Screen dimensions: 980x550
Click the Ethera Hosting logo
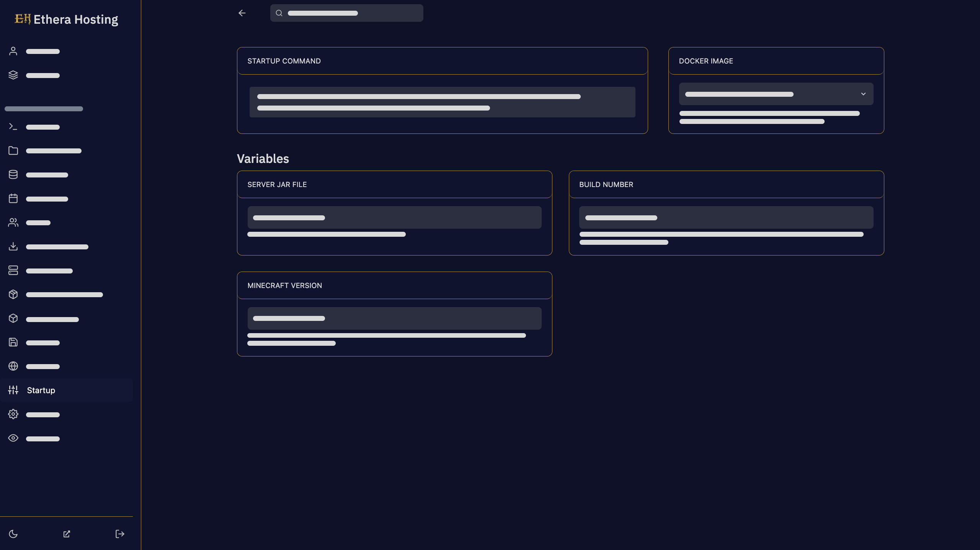point(65,19)
